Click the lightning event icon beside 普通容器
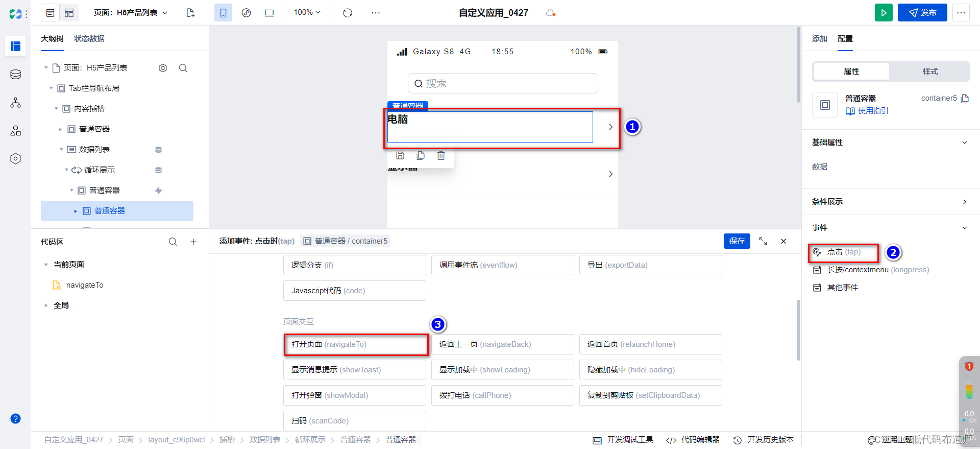Screen dimensions: 980x449 pos(158,191)
